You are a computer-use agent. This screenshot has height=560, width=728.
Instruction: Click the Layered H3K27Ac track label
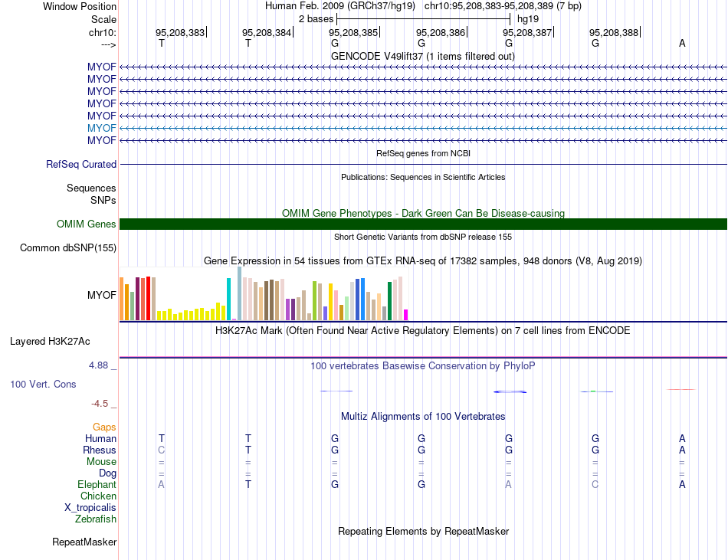pyautogui.click(x=50, y=342)
